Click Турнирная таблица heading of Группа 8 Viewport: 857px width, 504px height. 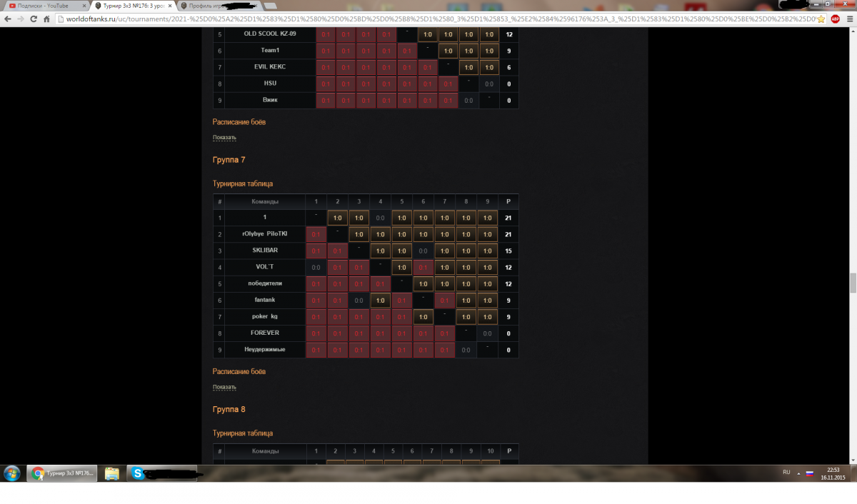pos(243,433)
